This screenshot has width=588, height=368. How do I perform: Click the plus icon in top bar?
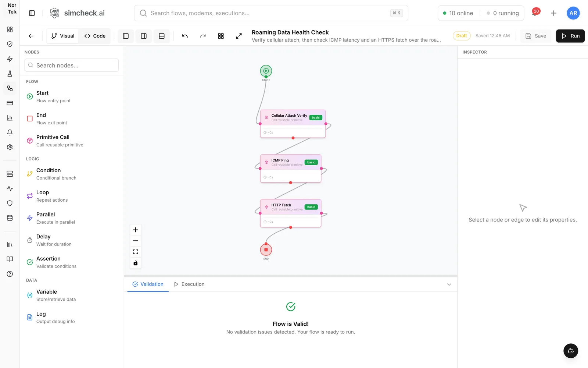click(x=553, y=13)
